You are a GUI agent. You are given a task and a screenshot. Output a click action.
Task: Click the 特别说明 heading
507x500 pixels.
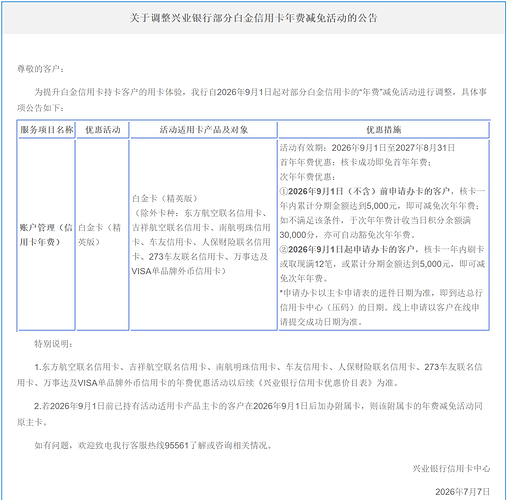click(53, 344)
